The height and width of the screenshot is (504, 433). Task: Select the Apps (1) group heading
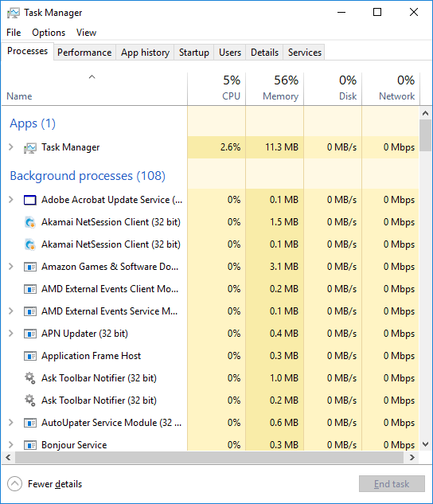click(33, 123)
